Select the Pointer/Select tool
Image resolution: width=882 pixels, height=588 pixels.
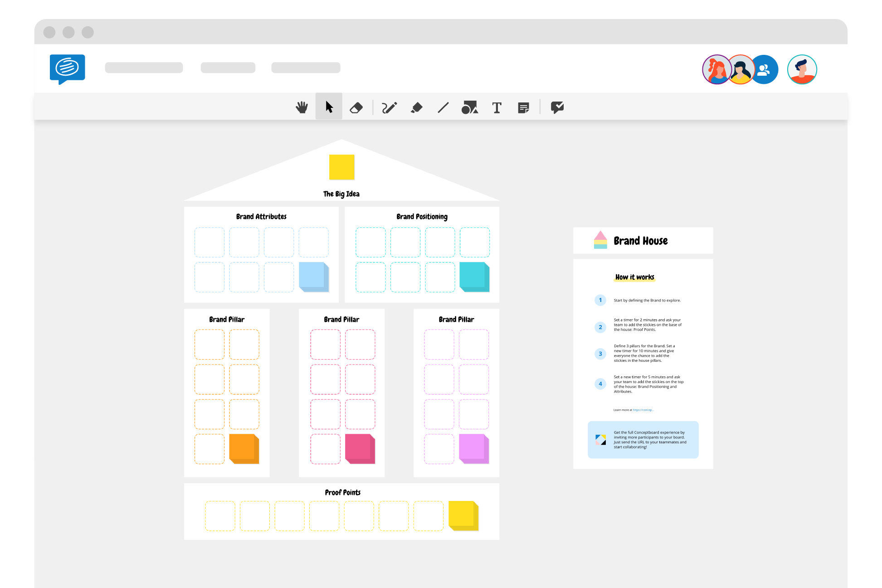(x=328, y=107)
